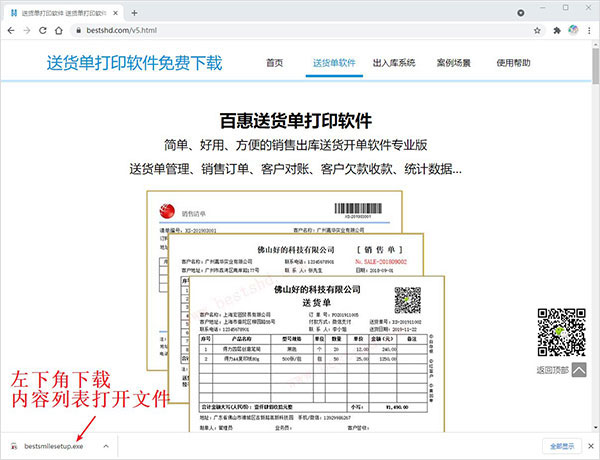Click the bestsmilesetup.exe file icon
This screenshot has width=600, height=460.
(15, 446)
